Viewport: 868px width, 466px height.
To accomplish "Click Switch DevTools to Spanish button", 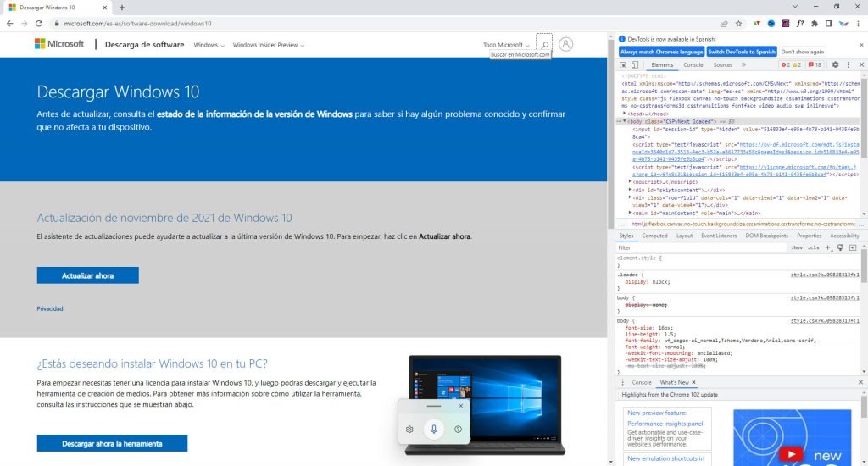I will (742, 52).
